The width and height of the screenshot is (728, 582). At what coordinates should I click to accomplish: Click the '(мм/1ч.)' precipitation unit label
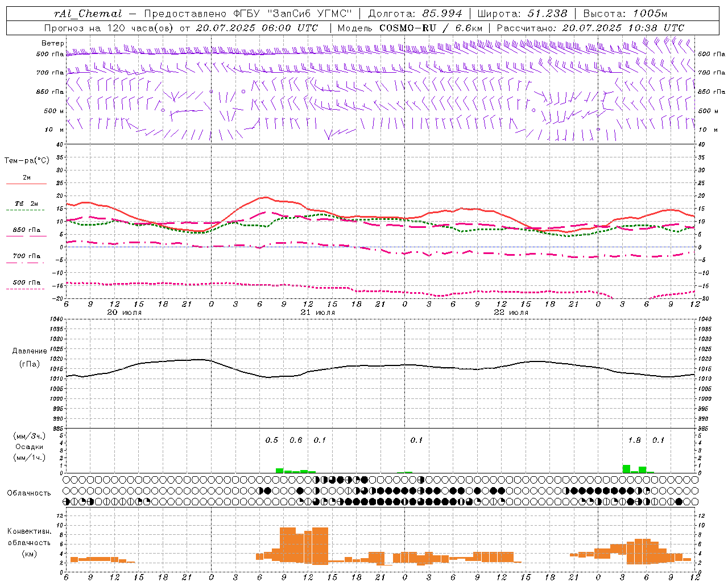28,457
